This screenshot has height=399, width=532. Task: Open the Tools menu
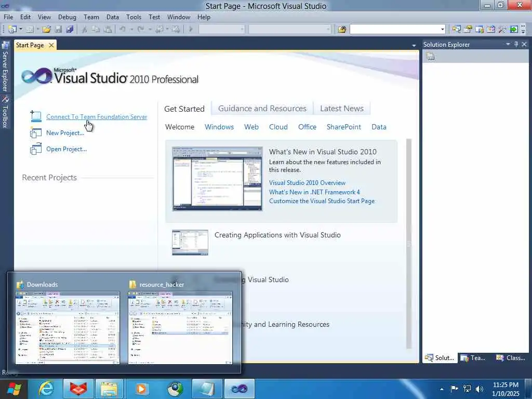pyautogui.click(x=134, y=17)
